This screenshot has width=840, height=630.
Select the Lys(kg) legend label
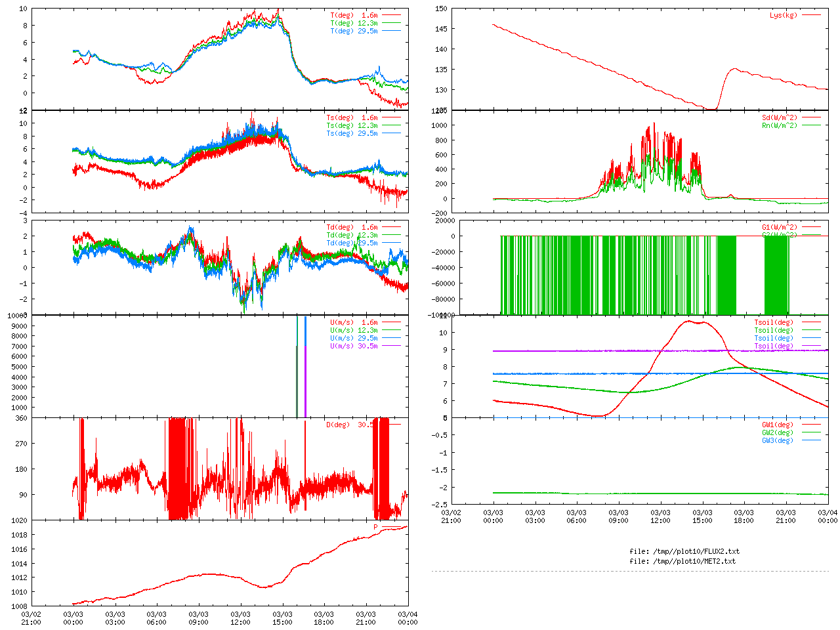[x=784, y=15]
